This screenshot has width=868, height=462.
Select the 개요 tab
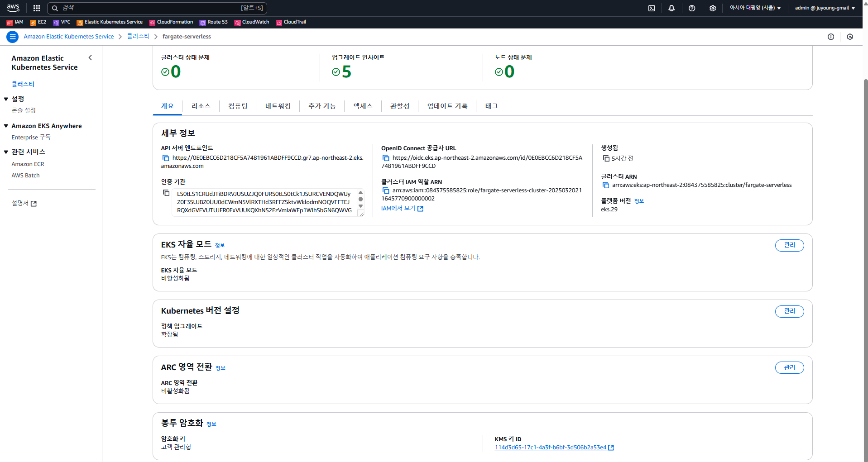(x=168, y=106)
